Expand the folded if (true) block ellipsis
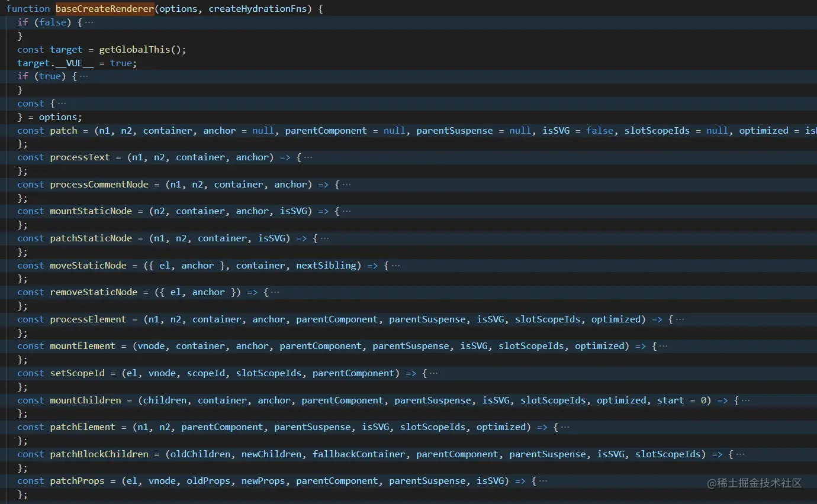Image resolution: width=817 pixels, height=504 pixels. point(83,76)
